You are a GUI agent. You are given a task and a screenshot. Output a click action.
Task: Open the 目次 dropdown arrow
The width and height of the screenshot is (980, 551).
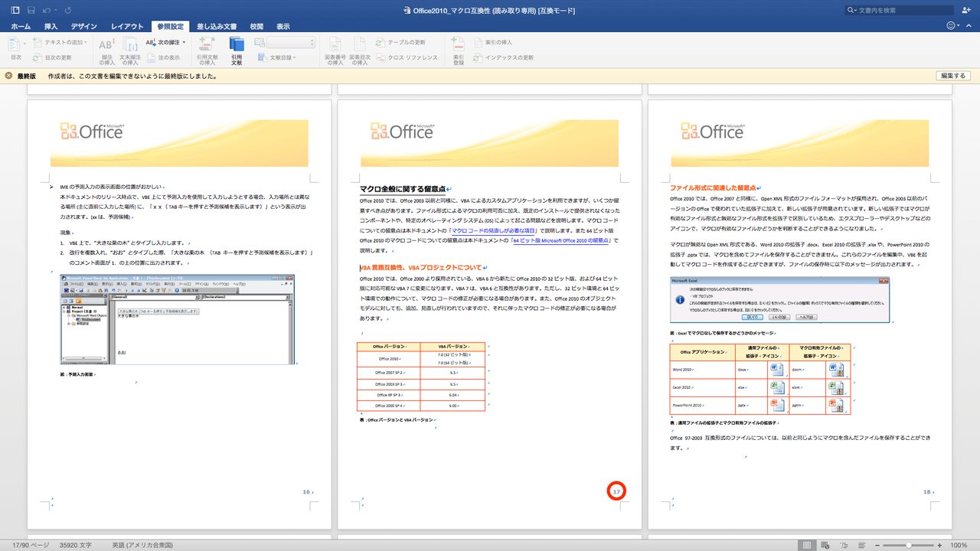26,42
